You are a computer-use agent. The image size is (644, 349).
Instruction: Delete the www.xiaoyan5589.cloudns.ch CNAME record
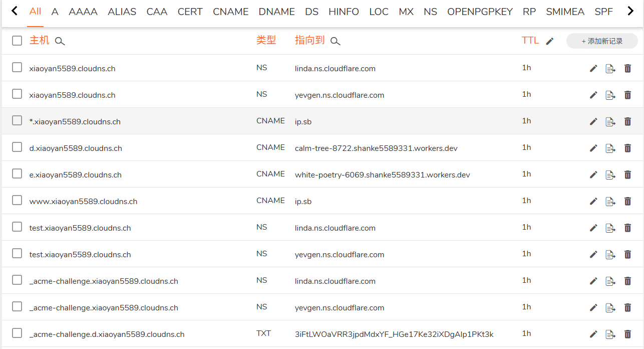coord(627,201)
